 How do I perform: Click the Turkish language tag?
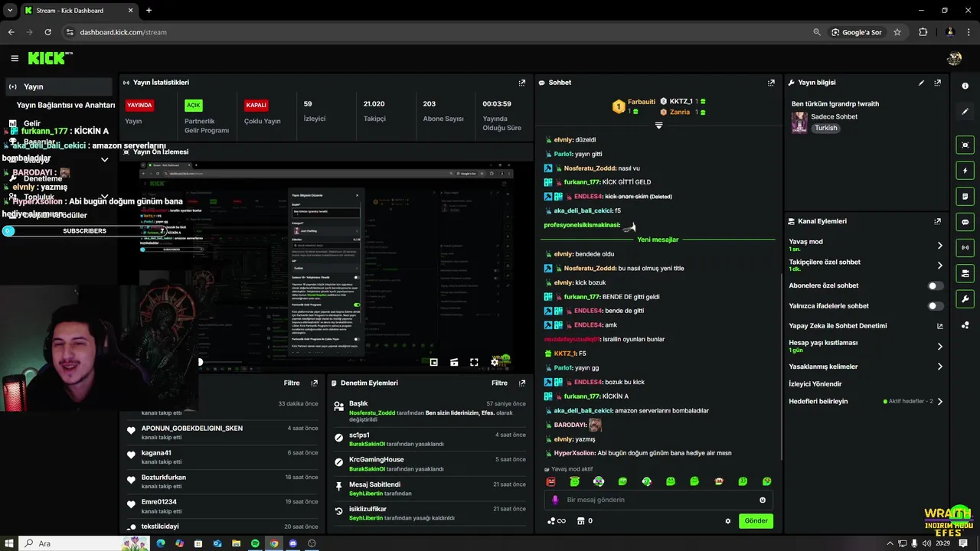825,128
